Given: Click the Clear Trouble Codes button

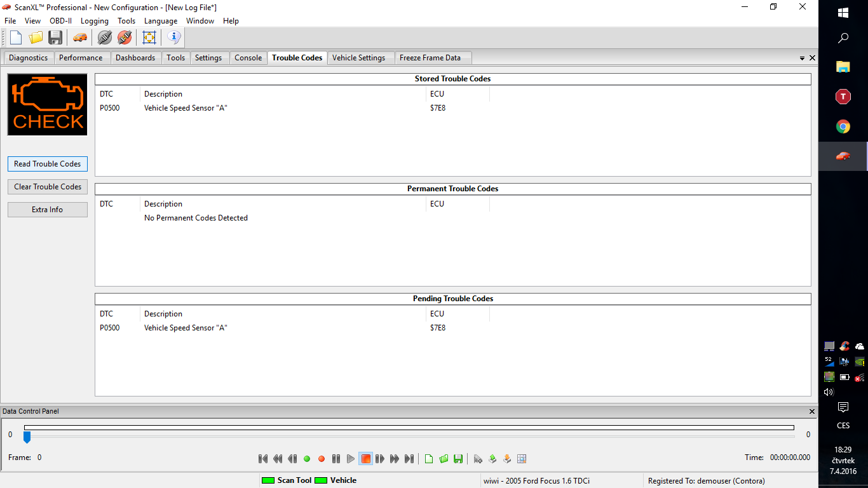Looking at the screenshot, I should pyautogui.click(x=48, y=187).
